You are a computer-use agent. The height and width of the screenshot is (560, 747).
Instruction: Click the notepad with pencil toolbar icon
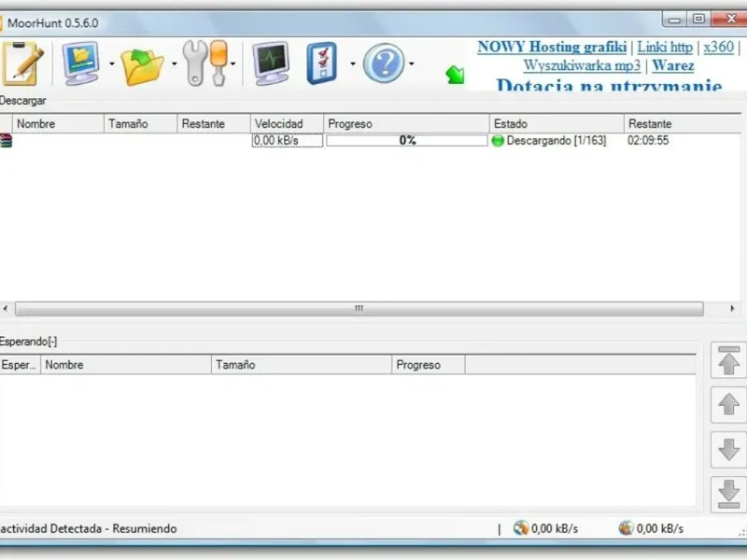click(22, 63)
